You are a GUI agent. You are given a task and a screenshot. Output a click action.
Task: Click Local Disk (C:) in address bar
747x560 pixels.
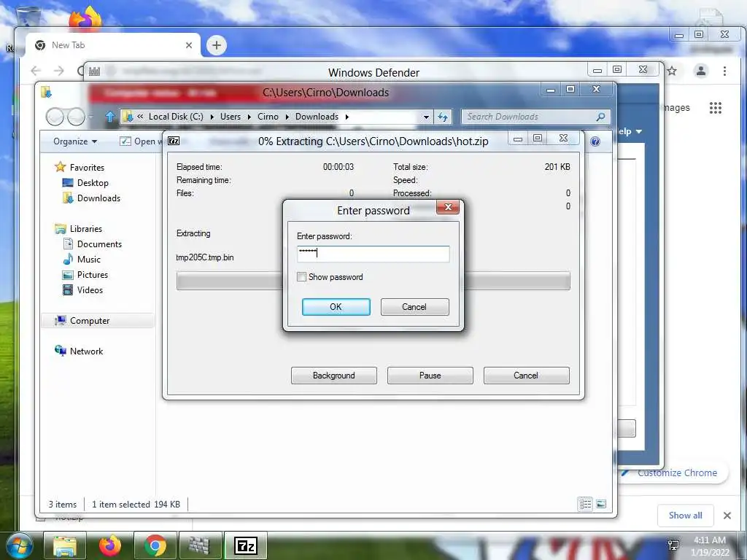[176, 117]
